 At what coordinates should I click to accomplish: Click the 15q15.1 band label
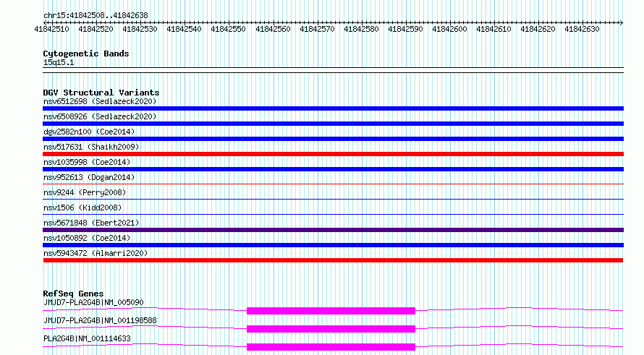click(x=59, y=62)
